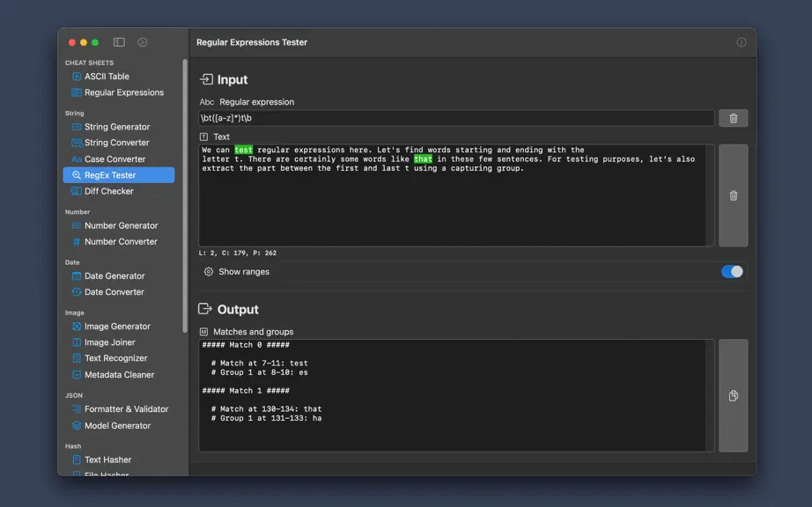The width and height of the screenshot is (812, 507).
Task: Toggle the sidebar panel icon
Action: [119, 42]
